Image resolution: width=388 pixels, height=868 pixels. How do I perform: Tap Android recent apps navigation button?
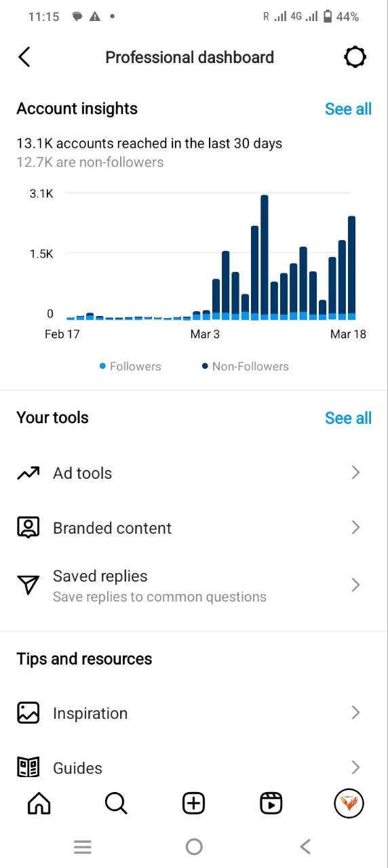[83, 846]
